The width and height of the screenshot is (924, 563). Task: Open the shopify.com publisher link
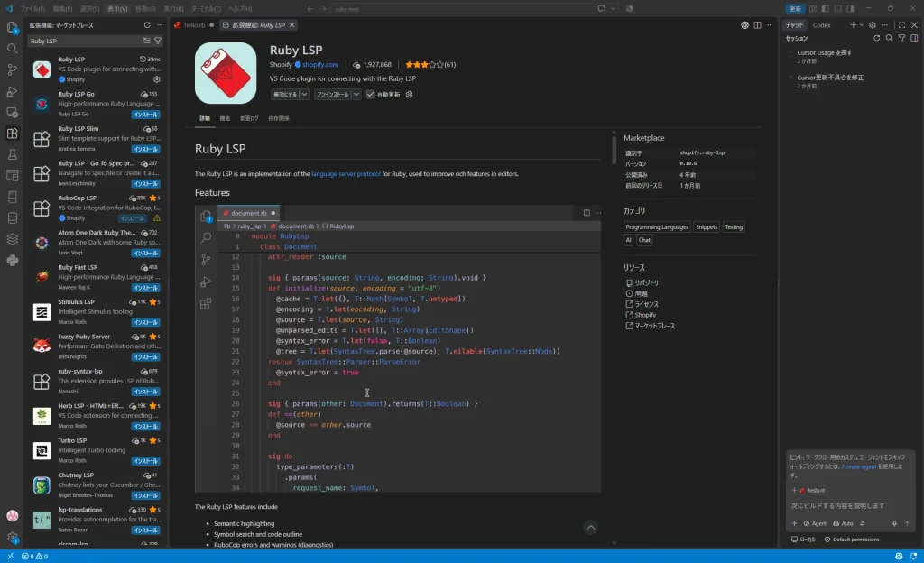point(320,65)
